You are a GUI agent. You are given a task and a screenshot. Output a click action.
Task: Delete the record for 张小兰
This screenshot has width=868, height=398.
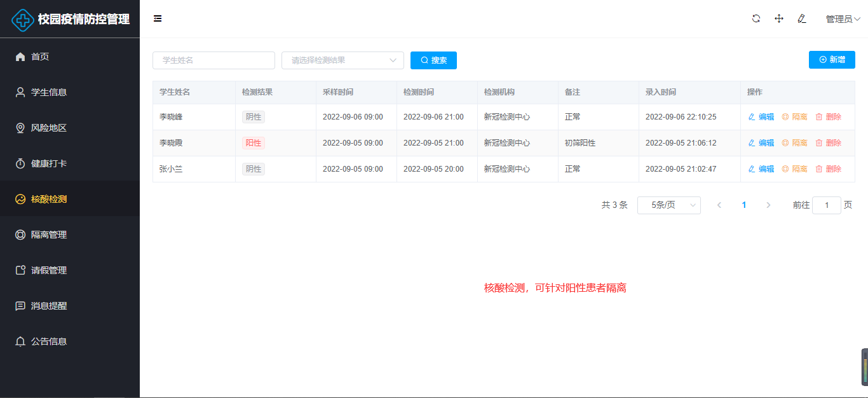tap(829, 169)
